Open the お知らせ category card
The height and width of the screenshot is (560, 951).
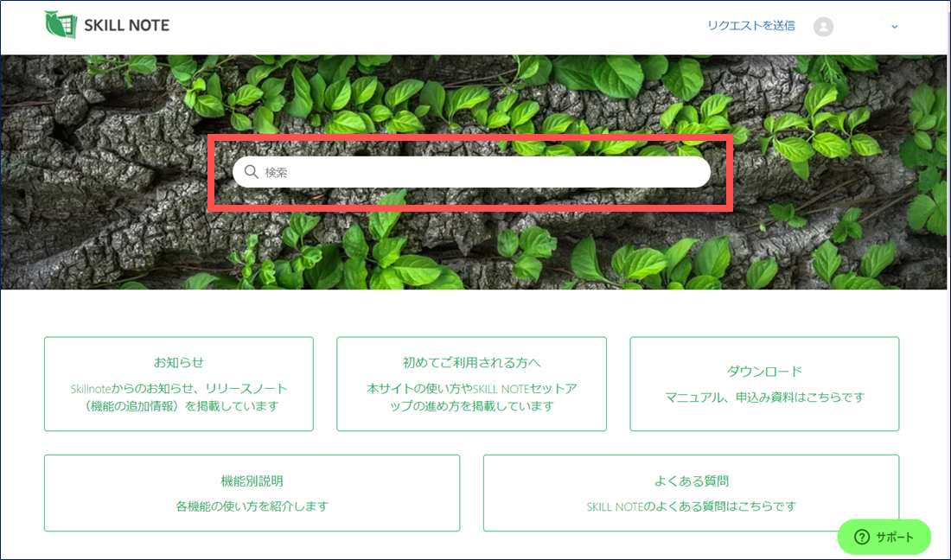179,384
